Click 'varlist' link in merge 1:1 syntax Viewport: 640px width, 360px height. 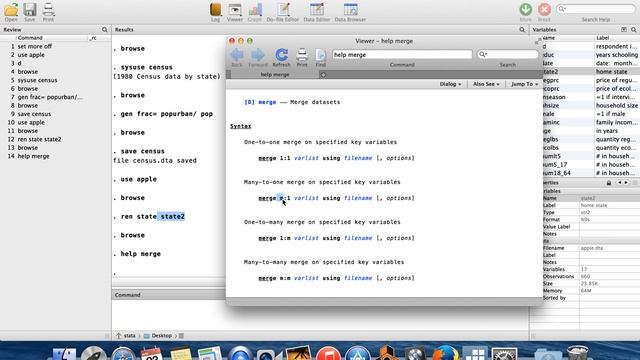[306, 158]
